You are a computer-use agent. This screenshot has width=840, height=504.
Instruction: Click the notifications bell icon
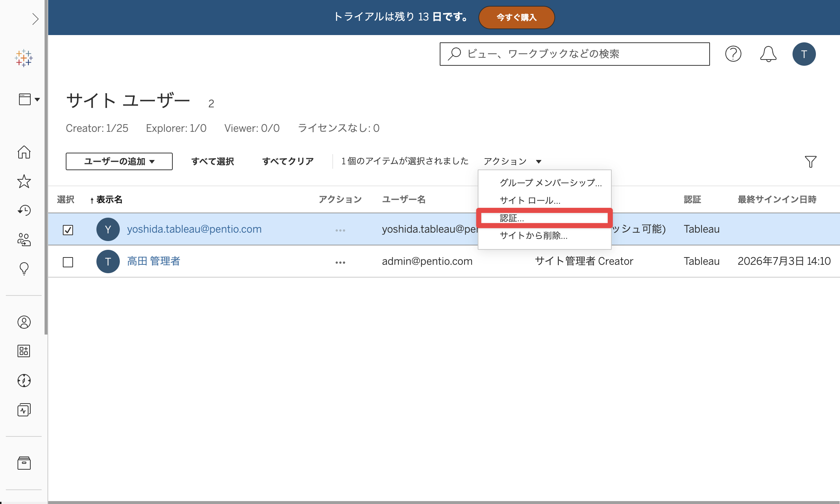coord(768,54)
